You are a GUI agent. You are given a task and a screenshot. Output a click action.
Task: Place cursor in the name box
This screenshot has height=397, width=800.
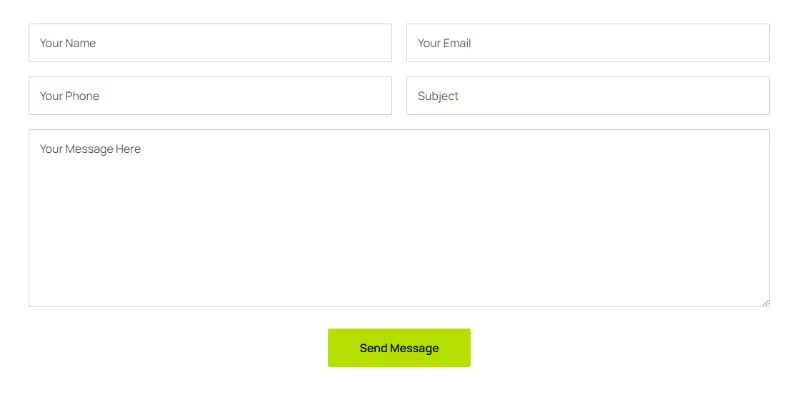[210, 42]
